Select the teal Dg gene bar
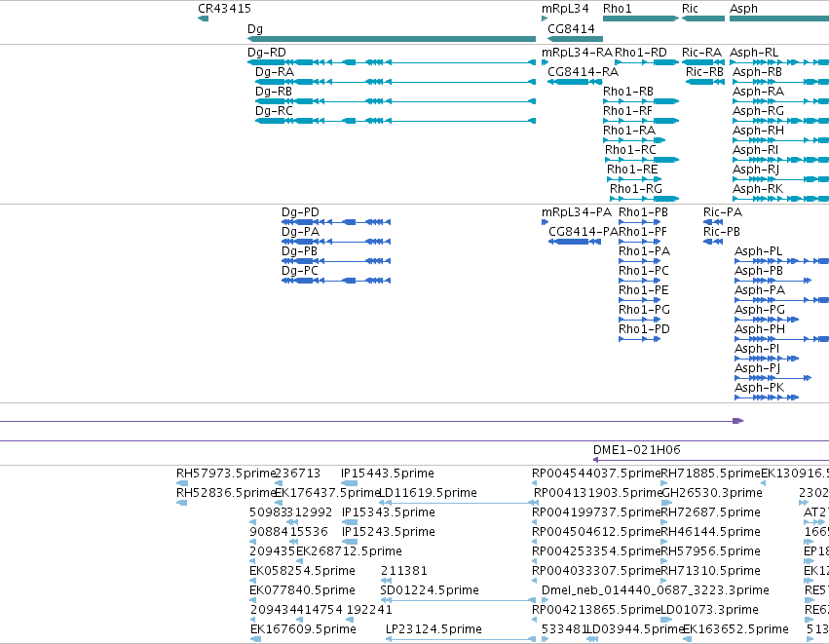The width and height of the screenshot is (829, 644). (392, 39)
